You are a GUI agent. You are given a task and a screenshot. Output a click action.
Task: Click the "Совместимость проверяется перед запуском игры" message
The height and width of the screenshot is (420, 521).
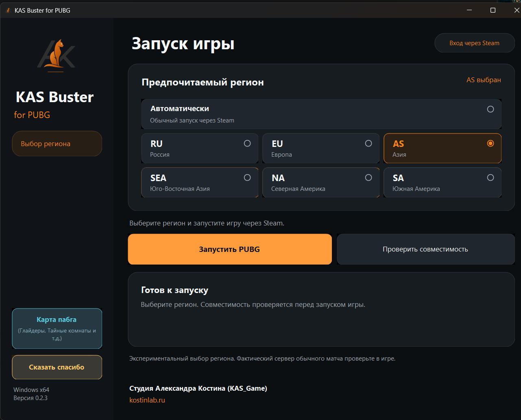(283, 304)
